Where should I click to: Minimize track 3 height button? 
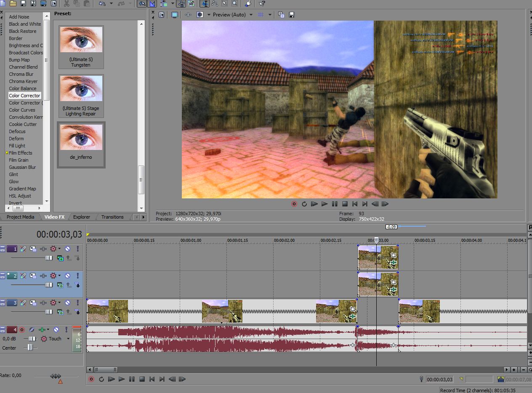[x=3, y=300]
